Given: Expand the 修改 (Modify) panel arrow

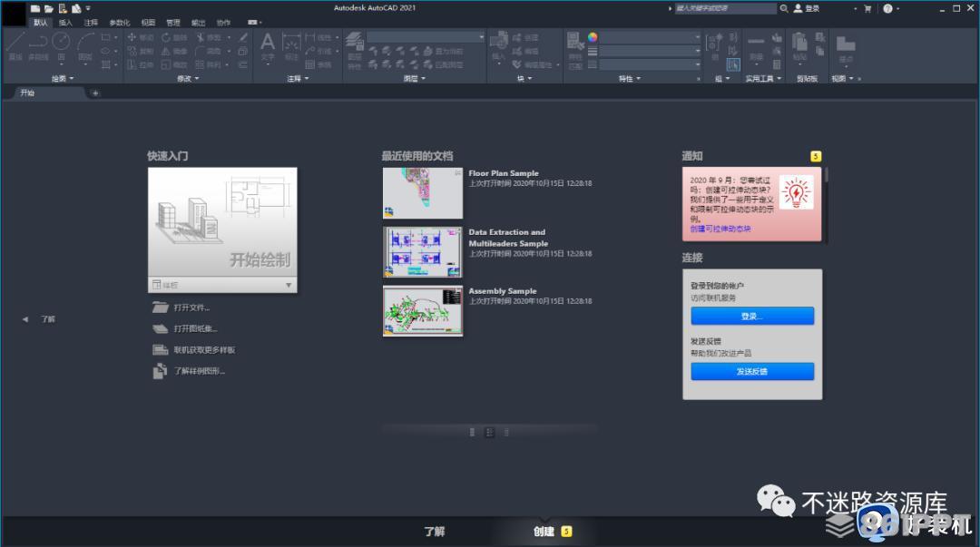Looking at the screenshot, I should pos(197,79).
